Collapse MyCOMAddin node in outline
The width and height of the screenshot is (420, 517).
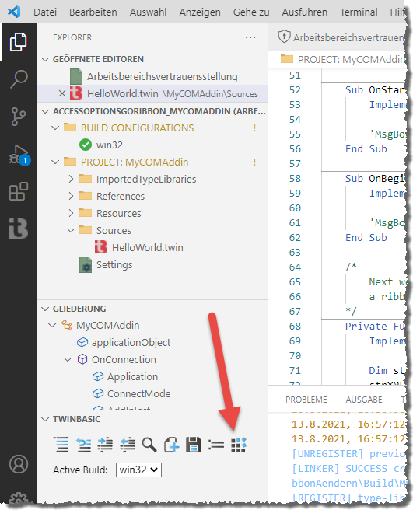pyautogui.click(x=52, y=326)
